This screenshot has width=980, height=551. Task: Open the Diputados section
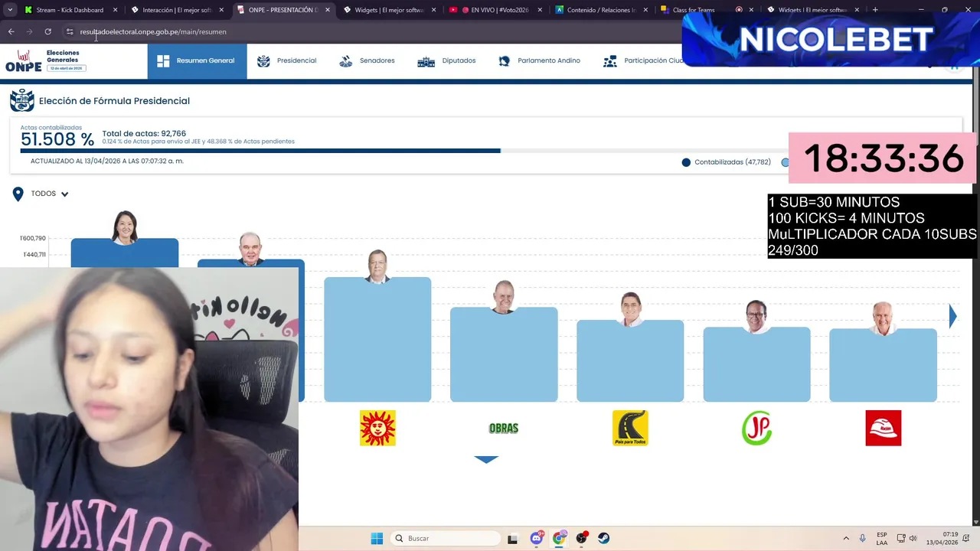coord(446,61)
